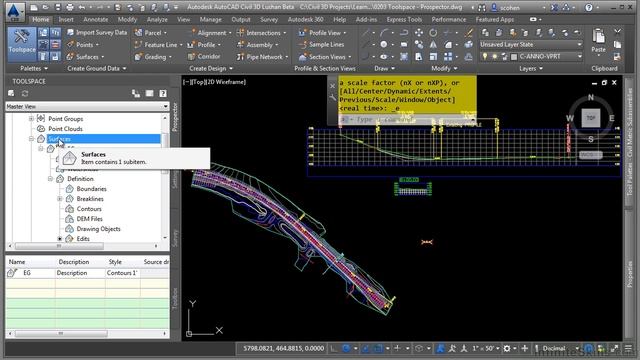The image size is (640, 360).
Task: Click the Corridor tool in Create Design
Action: click(204, 57)
